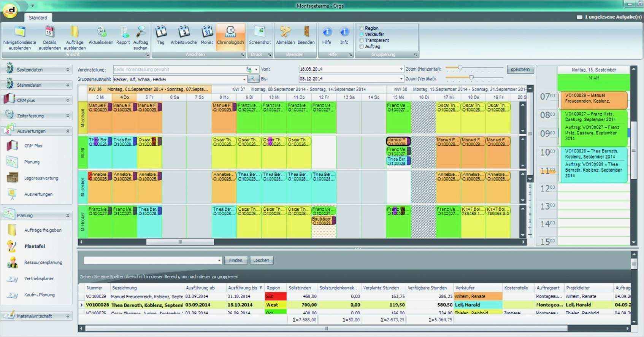Click Details ausblenden ribbon icon
The width and height of the screenshot is (644, 337).
pyautogui.click(x=49, y=32)
